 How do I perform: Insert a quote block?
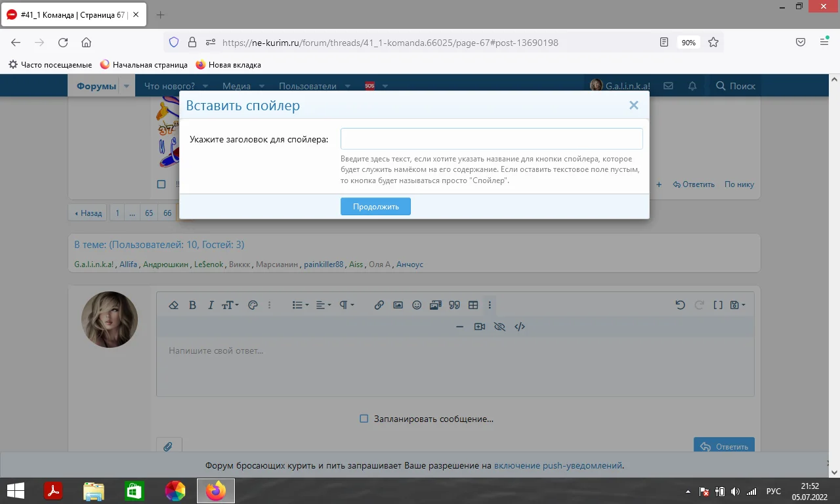[x=454, y=305]
